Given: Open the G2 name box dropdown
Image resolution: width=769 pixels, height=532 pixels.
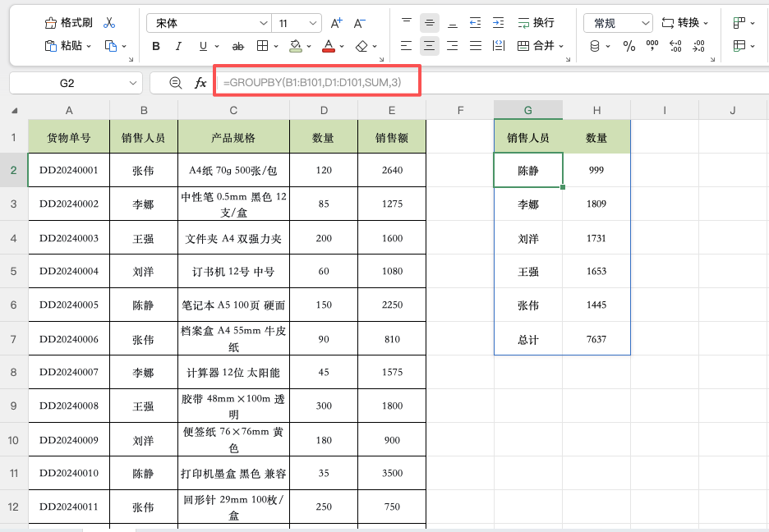Looking at the screenshot, I should [133, 83].
